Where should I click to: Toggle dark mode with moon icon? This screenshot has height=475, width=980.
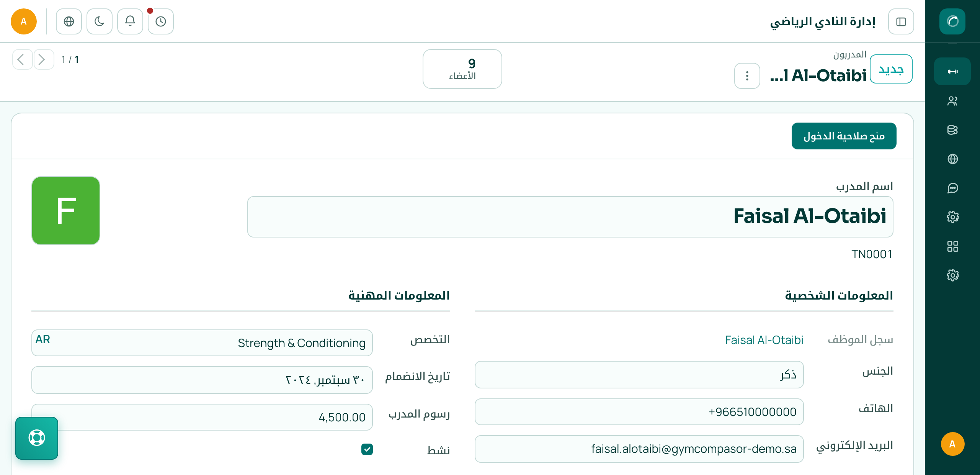100,21
